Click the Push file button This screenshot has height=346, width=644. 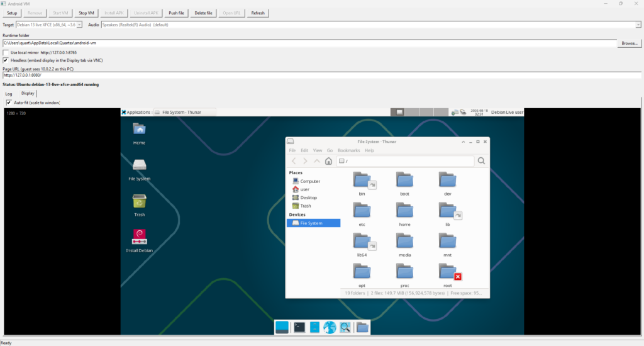176,13
